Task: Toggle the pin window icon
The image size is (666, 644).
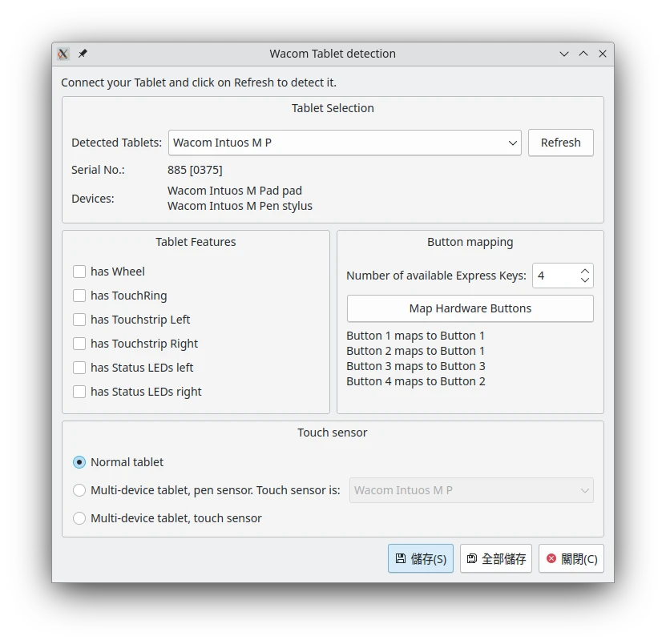Action: click(x=83, y=54)
